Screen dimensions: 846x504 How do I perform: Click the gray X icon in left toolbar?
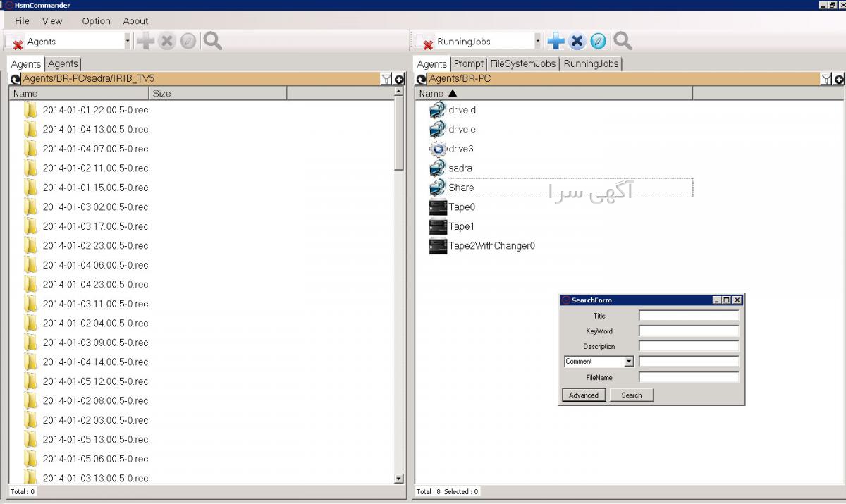click(x=167, y=41)
